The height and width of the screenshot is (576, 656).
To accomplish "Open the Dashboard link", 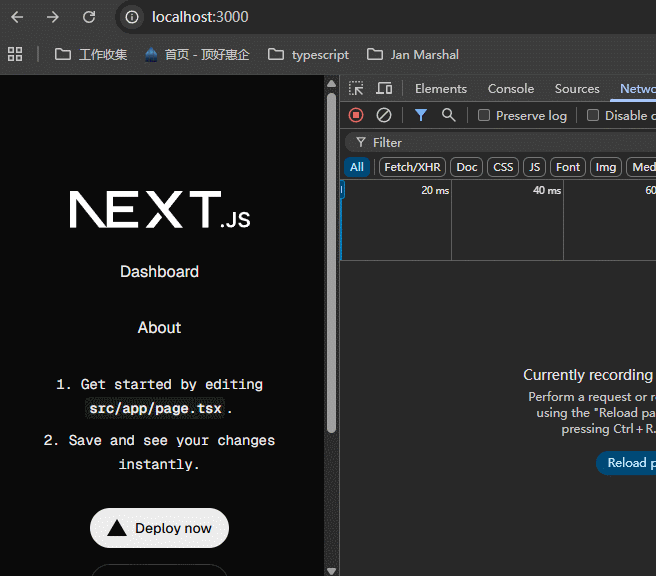I will [x=159, y=271].
